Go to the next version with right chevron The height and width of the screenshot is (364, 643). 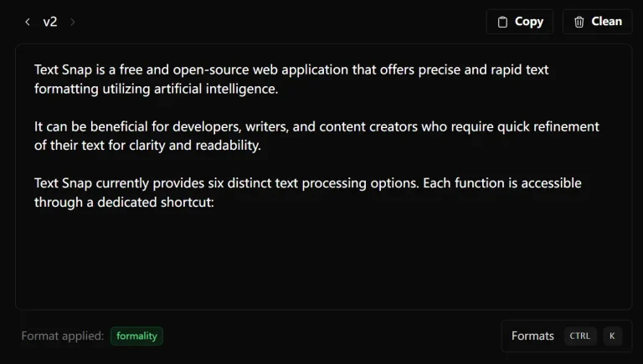point(73,22)
